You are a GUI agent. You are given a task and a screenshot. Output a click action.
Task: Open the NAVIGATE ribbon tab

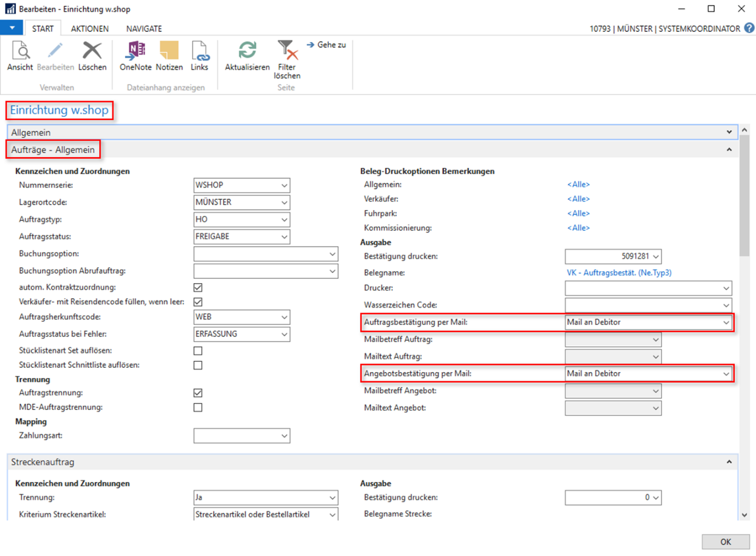(144, 28)
